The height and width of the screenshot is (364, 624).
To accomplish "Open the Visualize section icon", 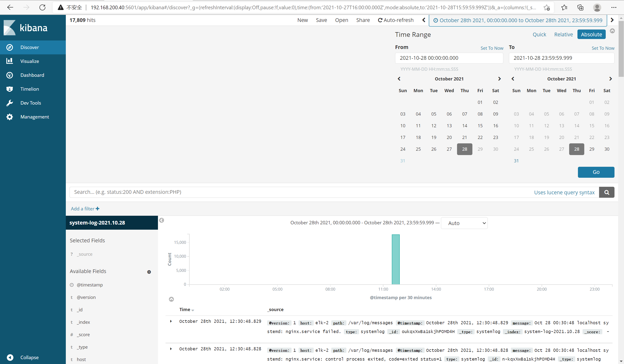I will tap(10, 61).
